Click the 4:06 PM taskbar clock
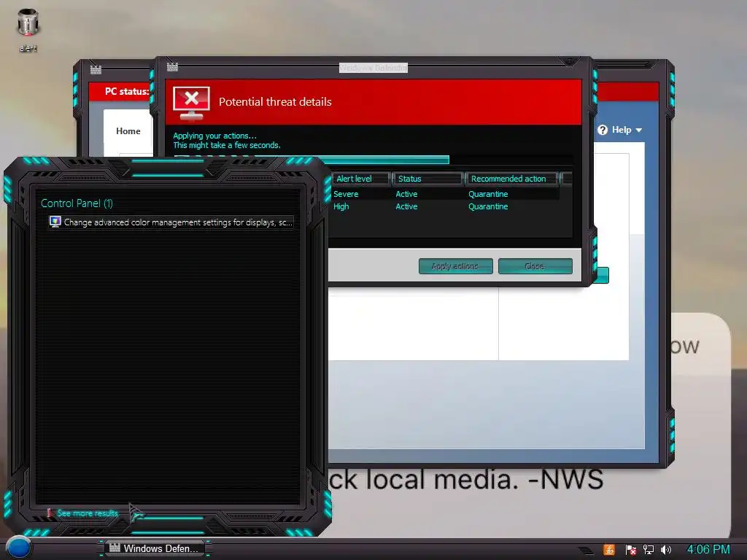The image size is (747, 560). [x=708, y=550]
